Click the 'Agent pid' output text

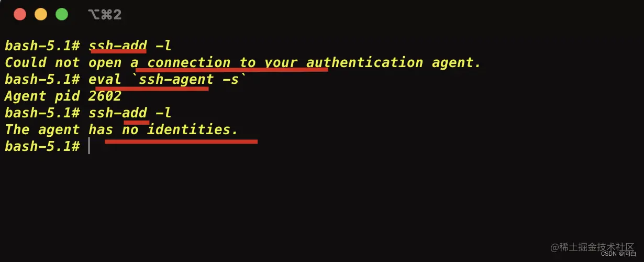[x=42, y=96]
